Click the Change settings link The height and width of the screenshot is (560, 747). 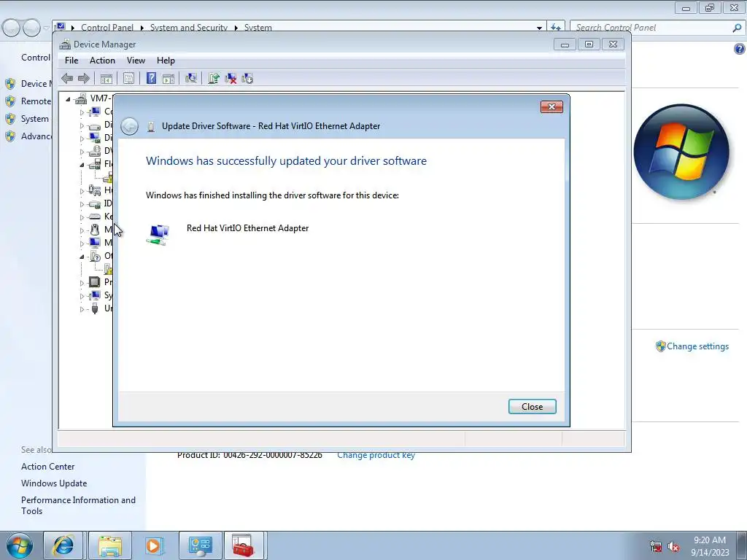697,346
